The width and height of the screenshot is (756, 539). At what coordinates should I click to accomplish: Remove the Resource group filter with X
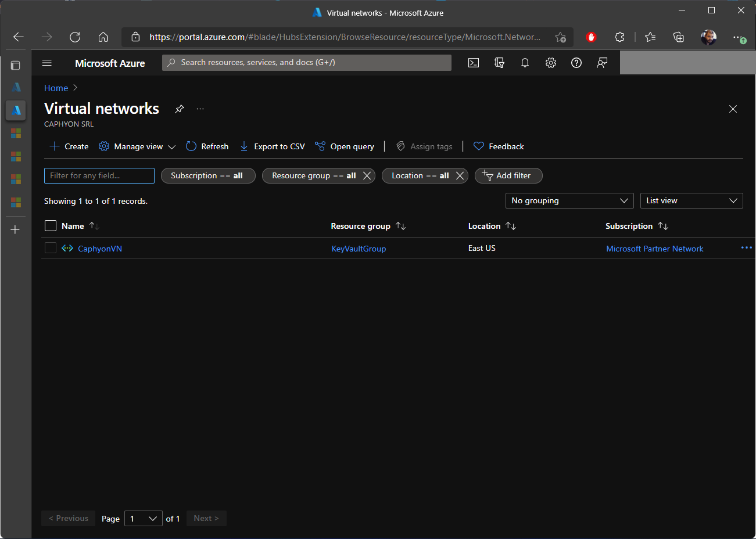coord(367,175)
